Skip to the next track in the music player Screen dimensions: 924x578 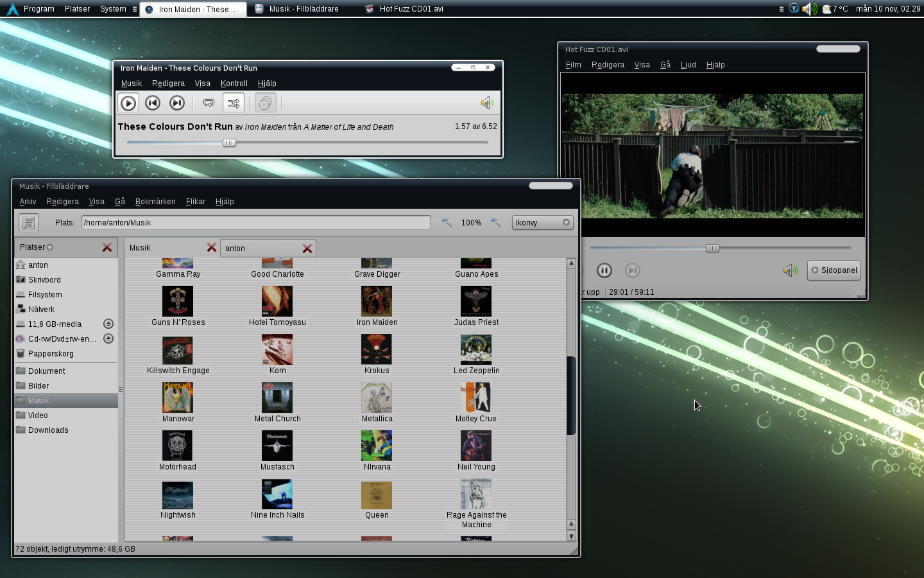(177, 103)
